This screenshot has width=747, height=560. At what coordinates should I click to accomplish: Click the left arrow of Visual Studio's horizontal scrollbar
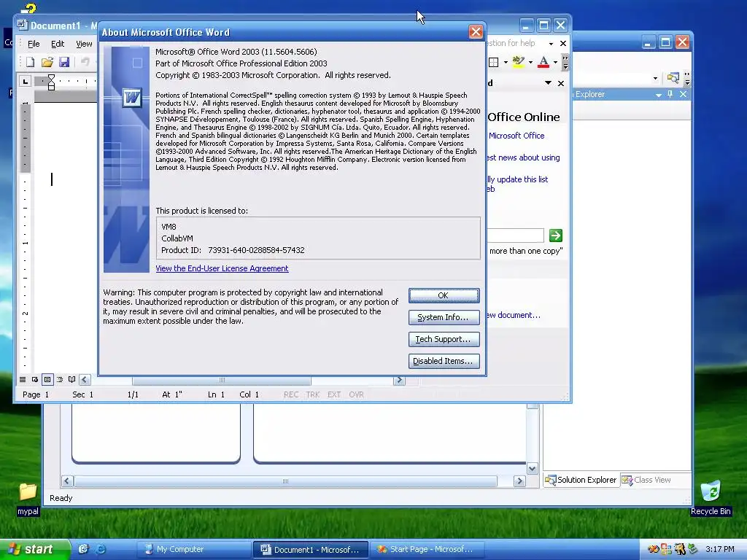(67, 481)
